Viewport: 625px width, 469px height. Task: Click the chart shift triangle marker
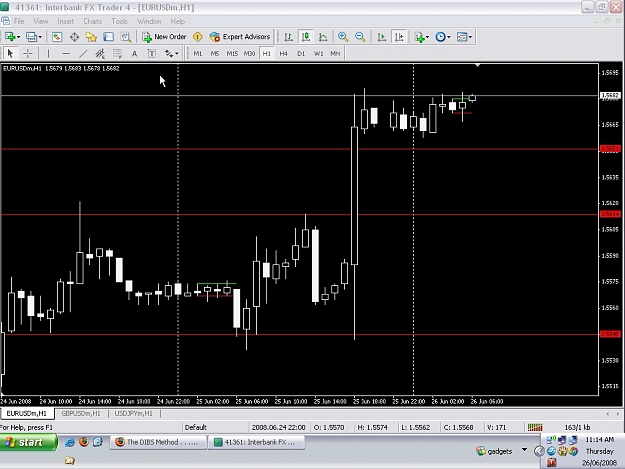pyautogui.click(x=478, y=65)
